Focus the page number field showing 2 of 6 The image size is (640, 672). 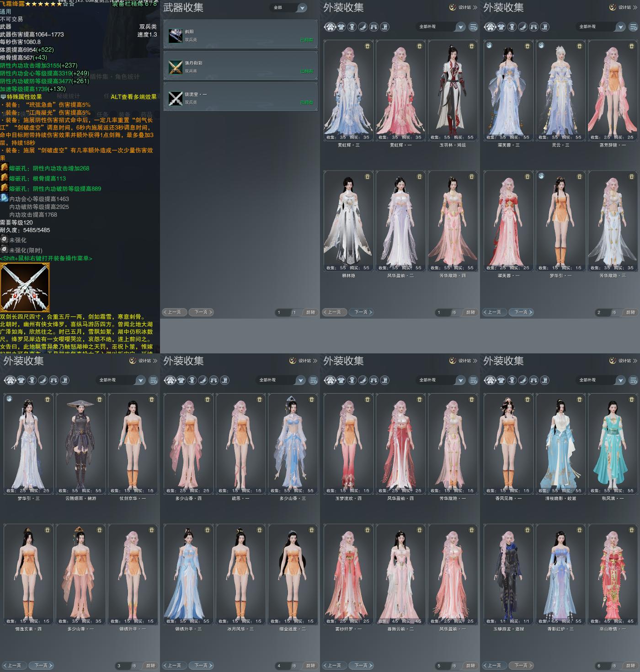point(603,313)
